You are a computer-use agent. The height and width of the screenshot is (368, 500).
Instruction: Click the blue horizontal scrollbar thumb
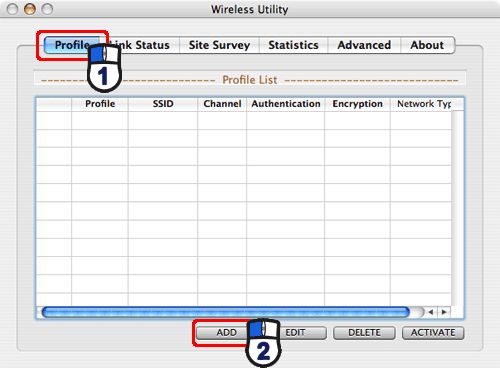226,312
